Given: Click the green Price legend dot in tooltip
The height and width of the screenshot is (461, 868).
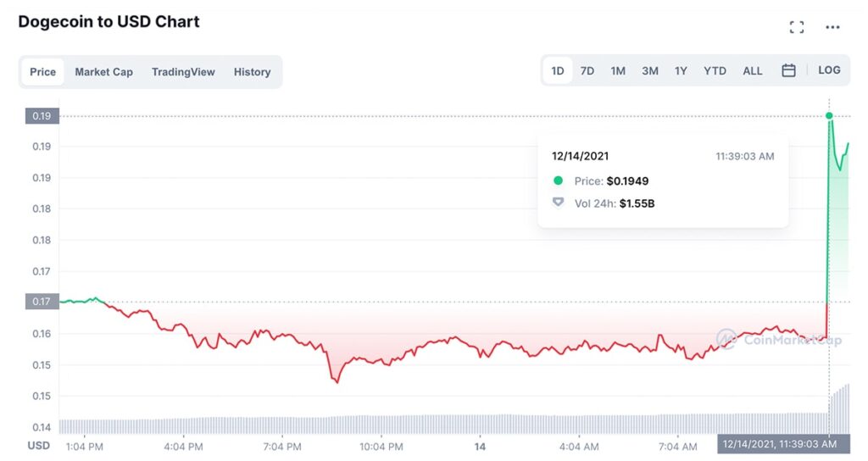Looking at the screenshot, I should click(558, 181).
